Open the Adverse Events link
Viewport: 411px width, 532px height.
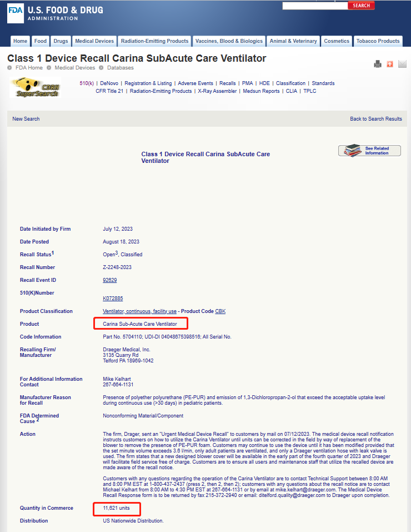pos(196,83)
